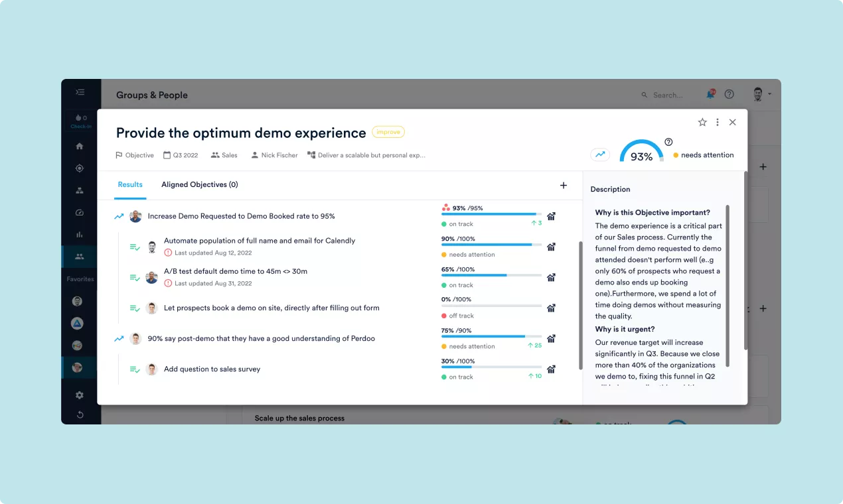843x504 pixels.
Task: Open the Goals target icon in sidebar
Action: [80, 168]
